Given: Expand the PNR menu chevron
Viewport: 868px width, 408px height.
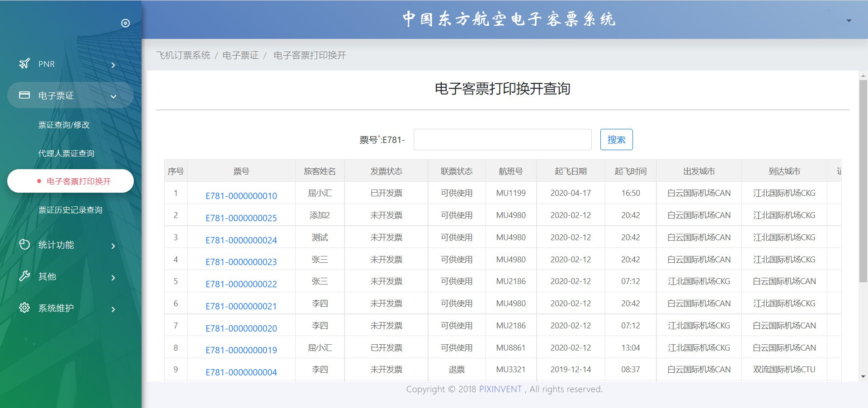Looking at the screenshot, I should pyautogui.click(x=113, y=65).
